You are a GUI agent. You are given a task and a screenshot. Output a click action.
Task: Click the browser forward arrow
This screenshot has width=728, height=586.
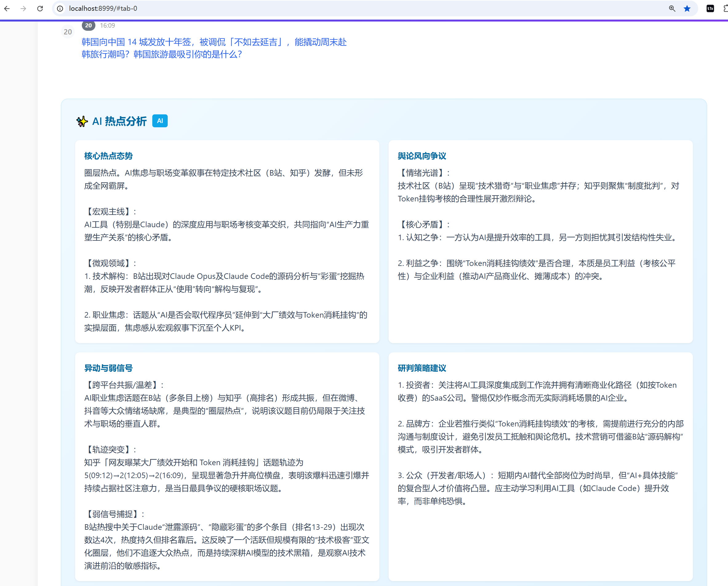click(x=23, y=8)
